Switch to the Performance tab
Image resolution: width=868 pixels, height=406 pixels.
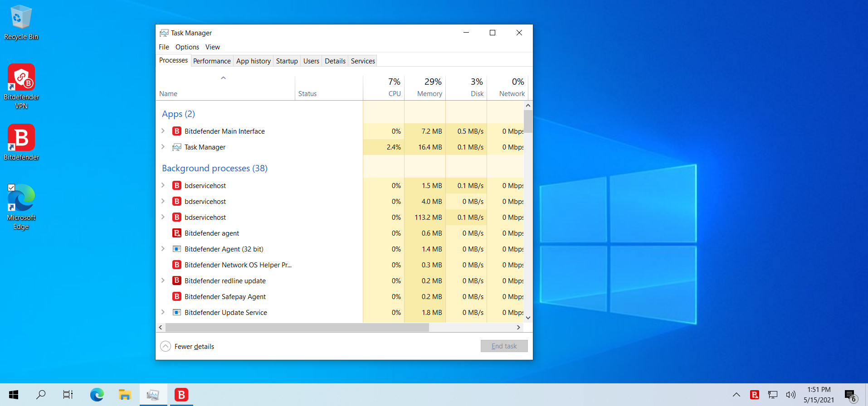[x=212, y=61]
